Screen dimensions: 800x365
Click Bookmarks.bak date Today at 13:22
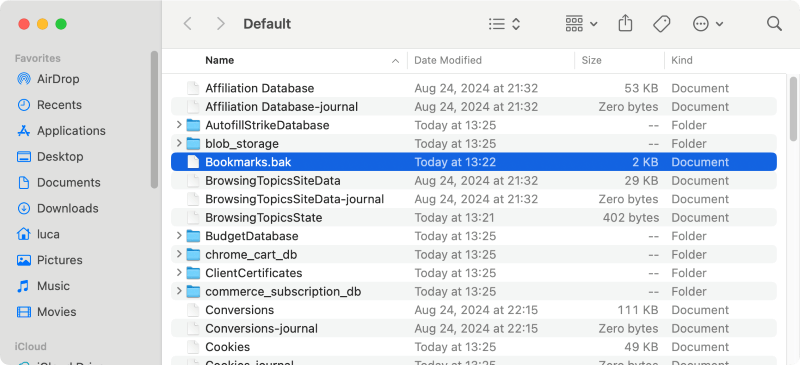click(455, 162)
